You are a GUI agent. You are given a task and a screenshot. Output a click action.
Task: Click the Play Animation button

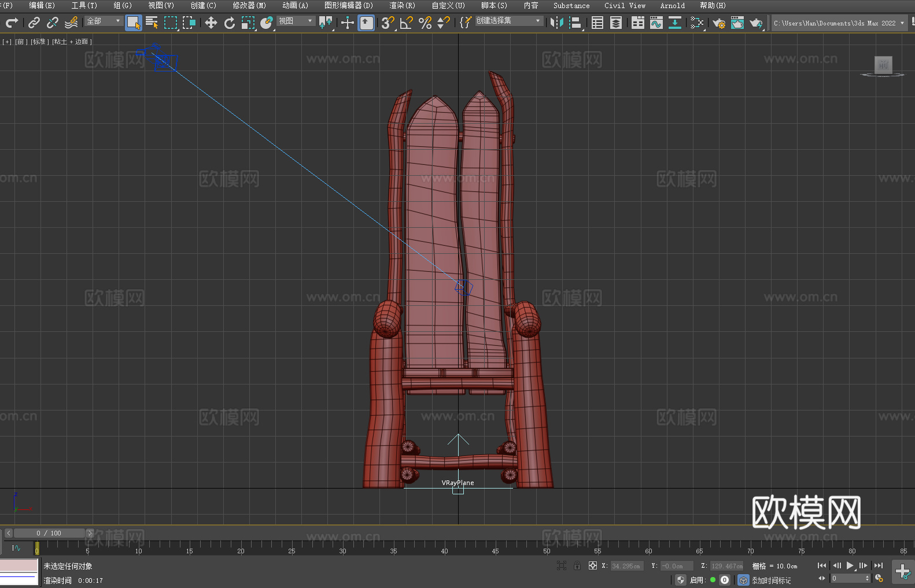850,565
